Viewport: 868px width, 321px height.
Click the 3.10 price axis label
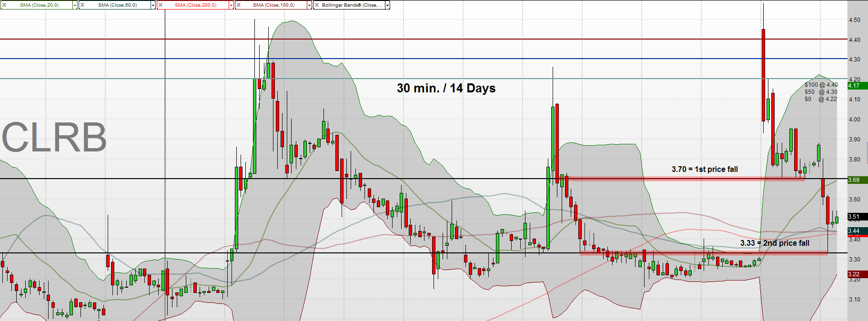[855, 300]
